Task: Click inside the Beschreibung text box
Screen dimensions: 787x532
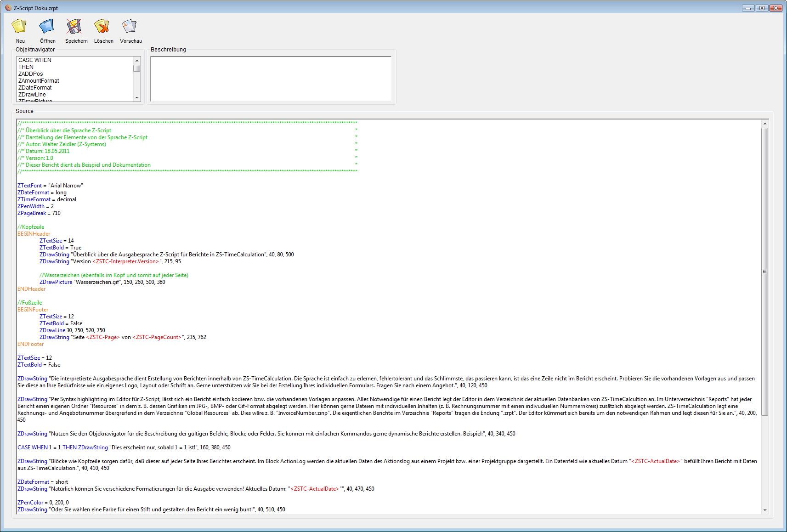Action: [271, 79]
